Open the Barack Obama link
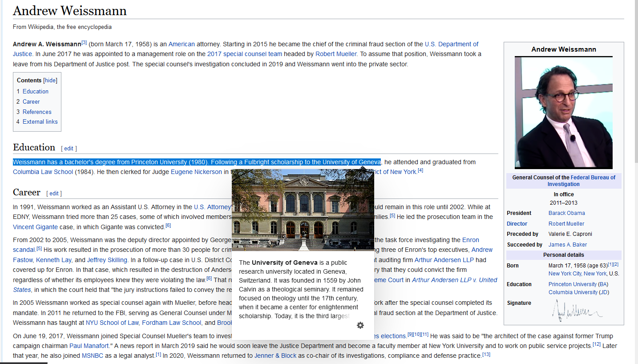 (567, 213)
